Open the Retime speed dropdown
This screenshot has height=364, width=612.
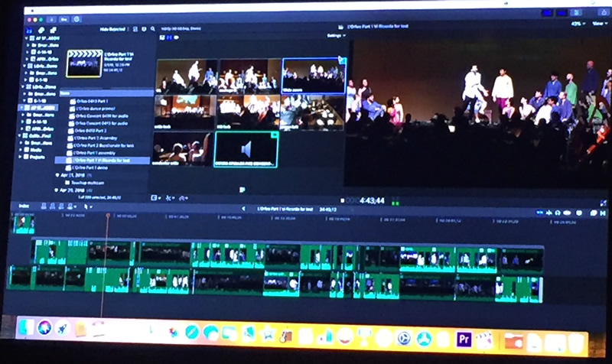(x=183, y=198)
